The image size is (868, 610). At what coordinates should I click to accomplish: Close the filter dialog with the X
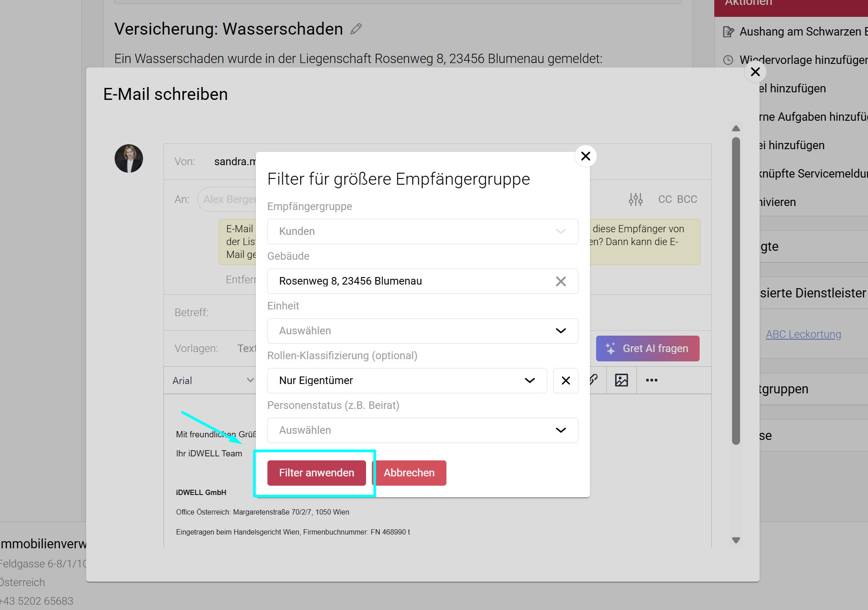point(585,156)
